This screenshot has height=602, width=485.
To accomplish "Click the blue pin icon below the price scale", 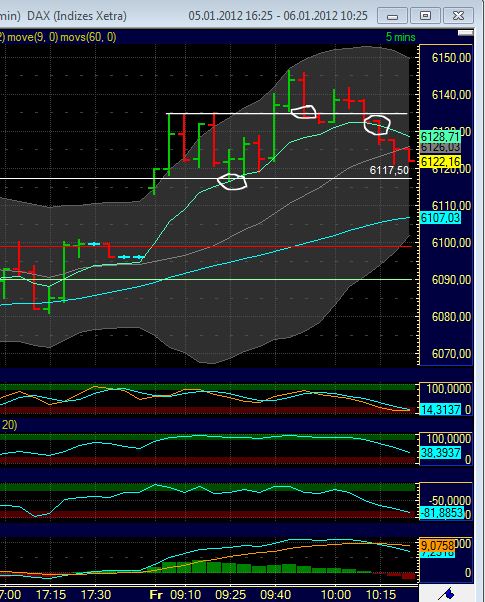I will click(448, 594).
